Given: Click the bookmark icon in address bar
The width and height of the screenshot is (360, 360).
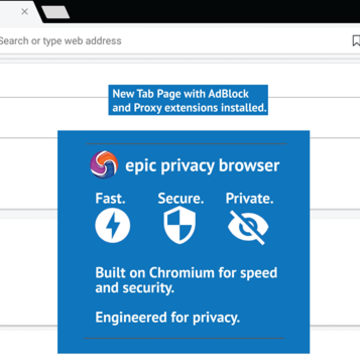Looking at the screenshot, I should pos(356,41).
